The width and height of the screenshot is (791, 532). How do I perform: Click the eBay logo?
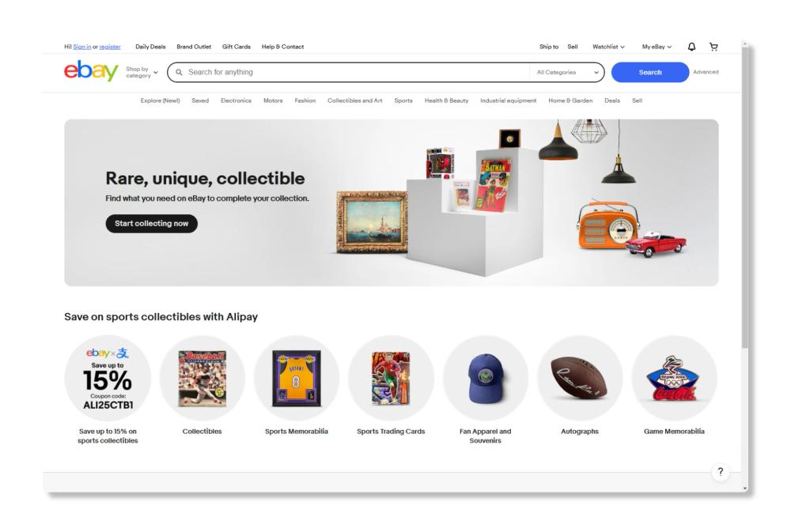pyautogui.click(x=91, y=71)
